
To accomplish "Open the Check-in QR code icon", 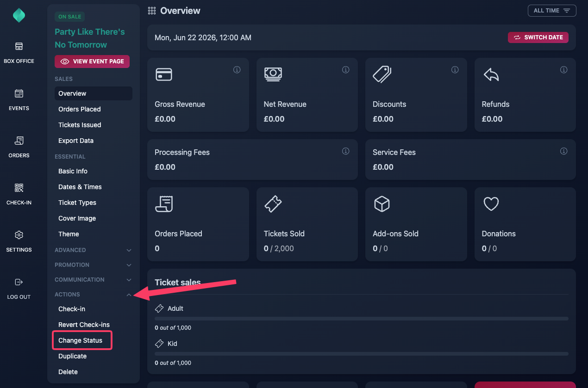I will click(19, 188).
